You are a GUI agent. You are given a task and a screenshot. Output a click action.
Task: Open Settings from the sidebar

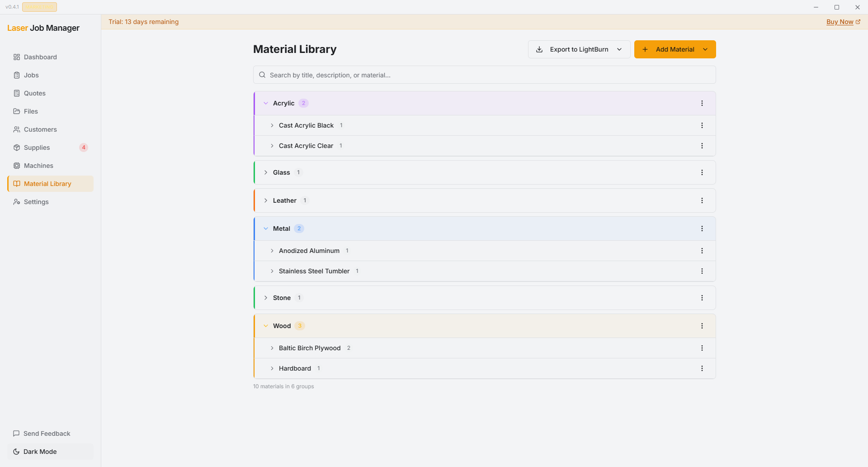[x=36, y=202]
